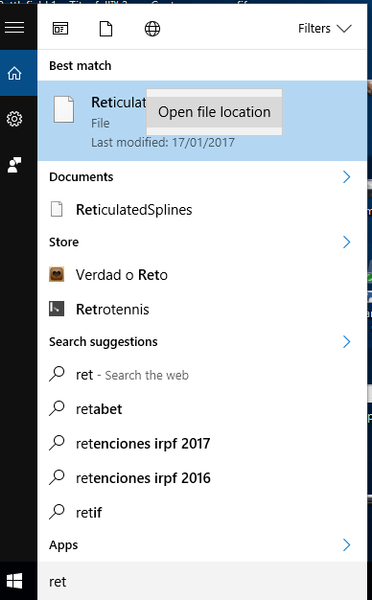372x600 pixels.
Task: Click the Feedback person icon
Action: click(x=15, y=165)
